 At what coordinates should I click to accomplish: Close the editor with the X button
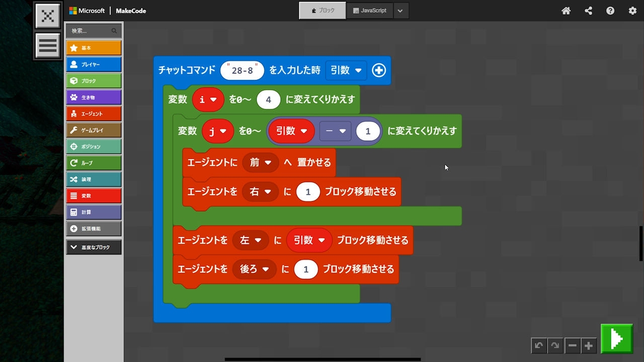point(48,16)
